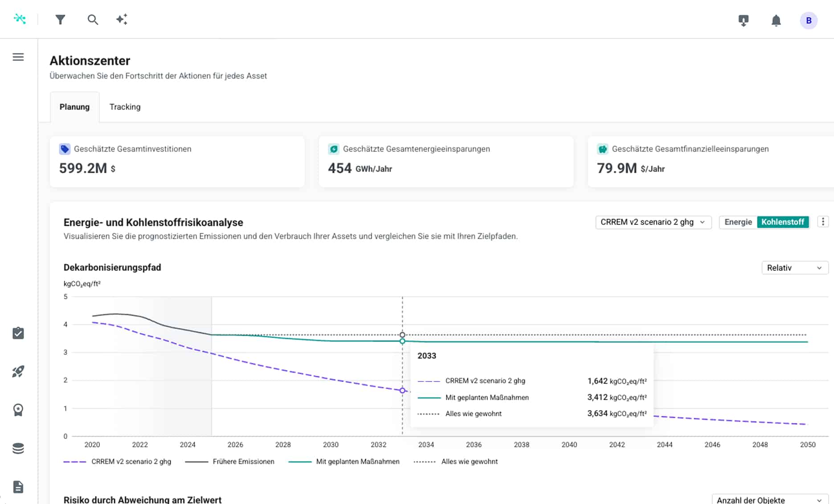Toggle the hamburger sidebar menu
834x504 pixels.
[x=18, y=57]
